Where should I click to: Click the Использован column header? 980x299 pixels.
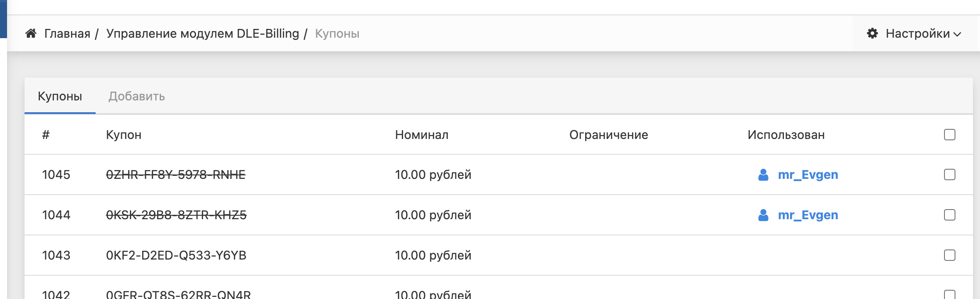point(786,135)
